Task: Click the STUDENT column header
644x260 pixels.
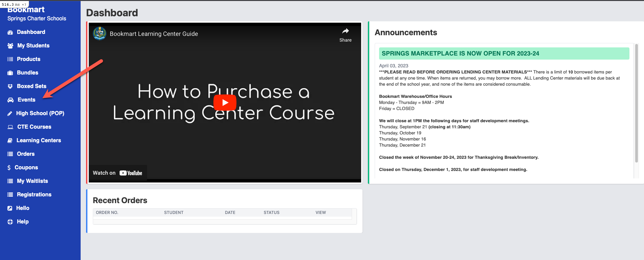Action: click(174, 213)
